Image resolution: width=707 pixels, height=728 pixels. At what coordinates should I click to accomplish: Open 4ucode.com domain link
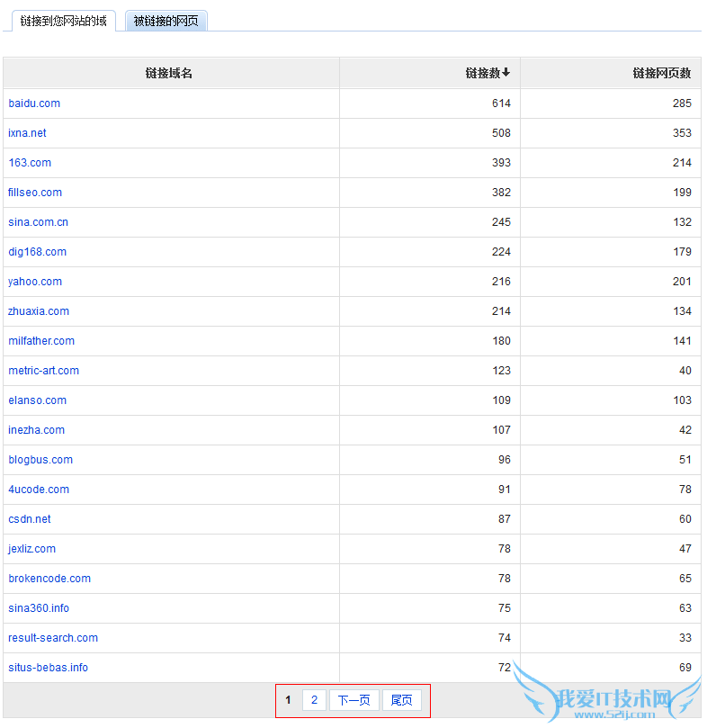pos(39,490)
